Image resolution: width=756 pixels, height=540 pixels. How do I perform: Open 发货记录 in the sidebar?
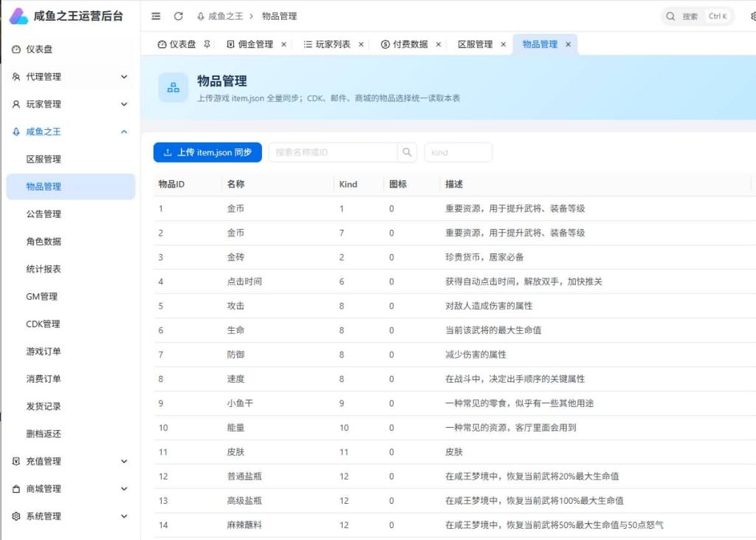coord(70,406)
